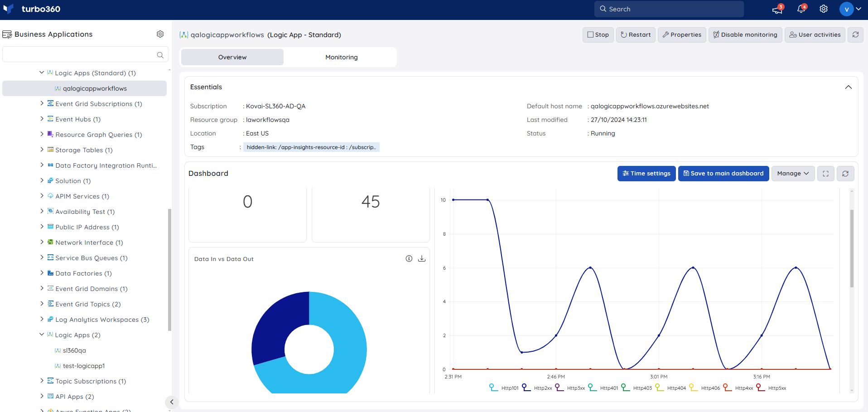Open the top bar settings gear

[824, 9]
